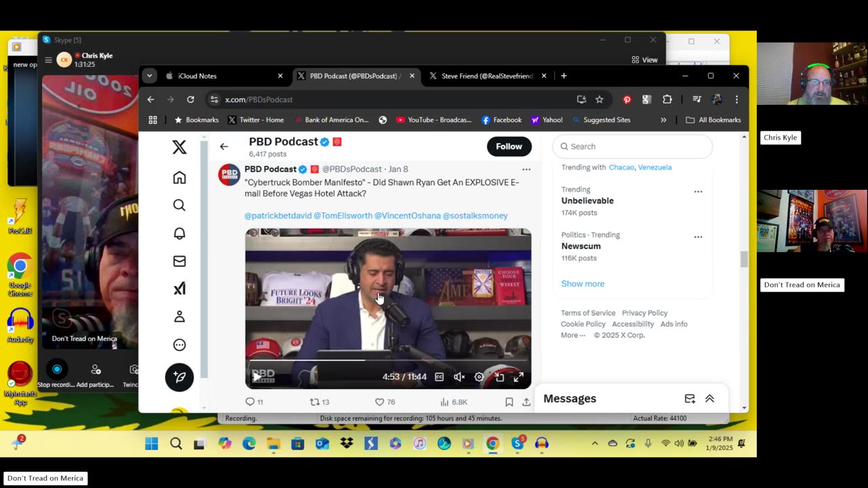Image resolution: width=868 pixels, height=488 pixels.
Task: Open Microsoft Edge from taskbar
Action: tap(249, 444)
